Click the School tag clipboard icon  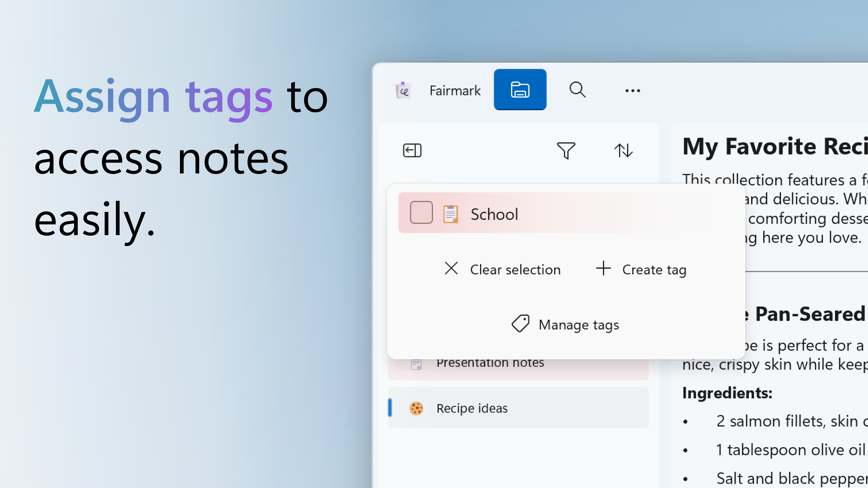pyautogui.click(x=451, y=214)
